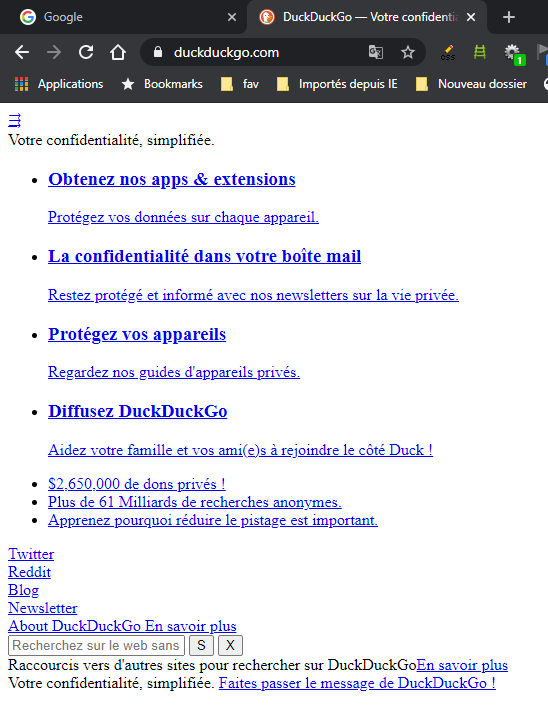This screenshot has height=710, width=548.
Task: Click Faites passer le message de DuckDuckGo
Action: (357, 683)
